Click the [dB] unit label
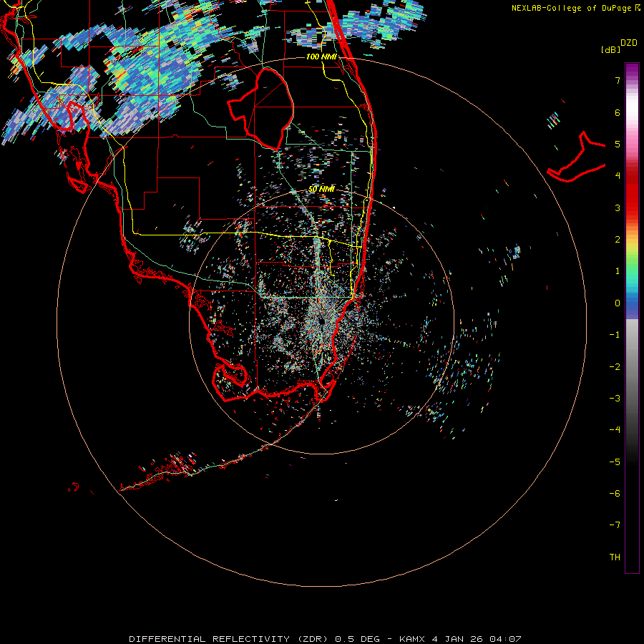This screenshot has width=644, height=644. coord(610,49)
